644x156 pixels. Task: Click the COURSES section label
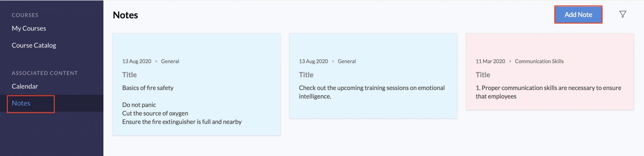(25, 15)
